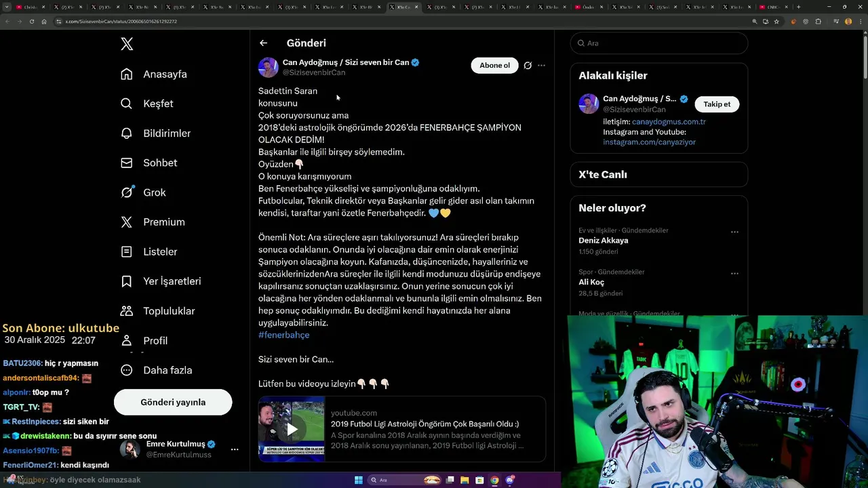This screenshot has width=868, height=488.
Task: Open options for Deniz Akkaya trend
Action: click(734, 232)
